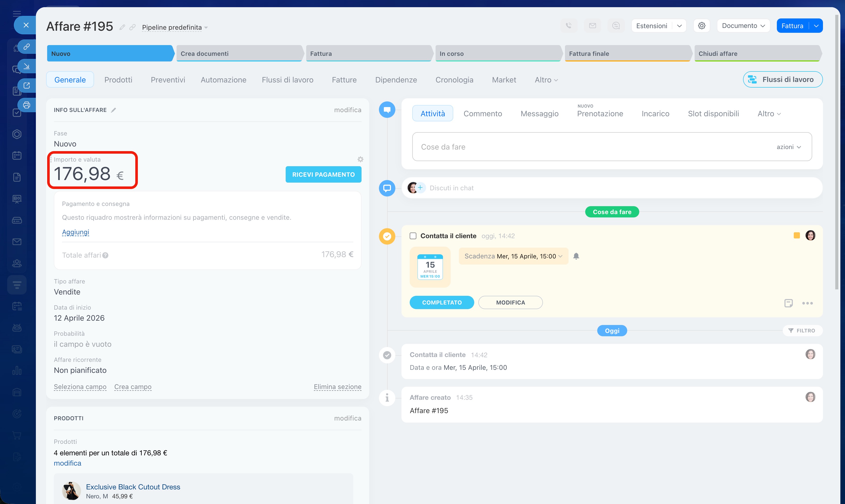Click the settings gear icon in header
This screenshot has width=845, height=504.
(x=701, y=26)
